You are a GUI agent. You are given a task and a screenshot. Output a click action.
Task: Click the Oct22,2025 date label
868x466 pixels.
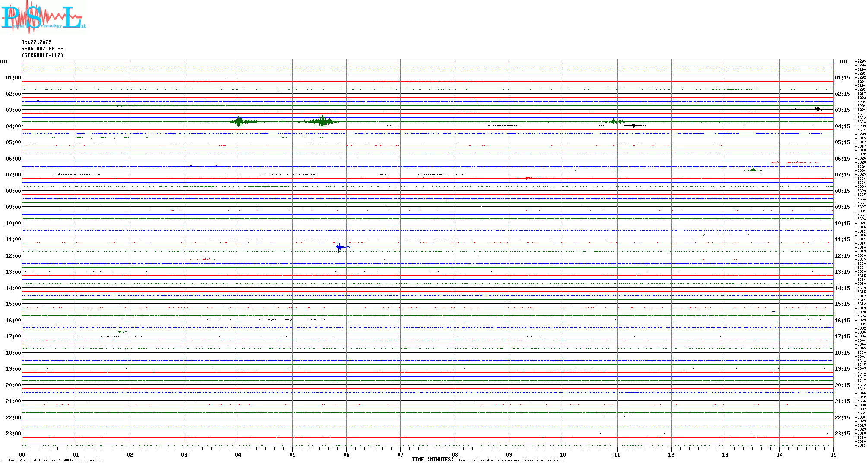[x=36, y=42]
